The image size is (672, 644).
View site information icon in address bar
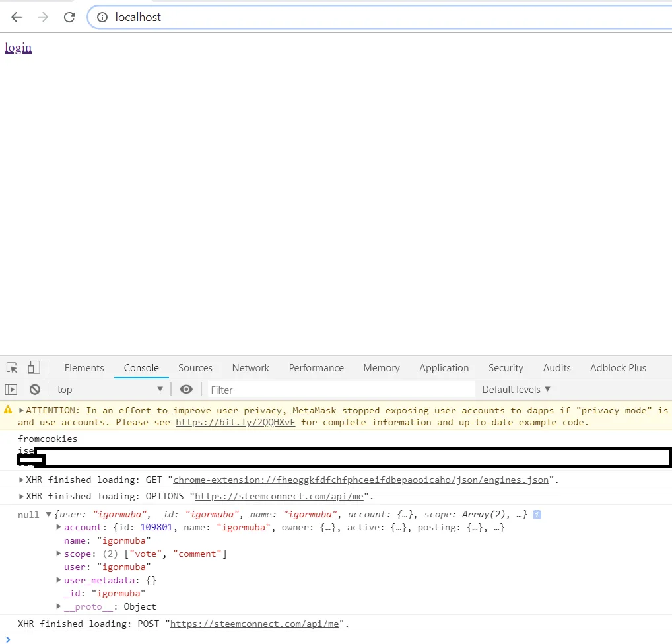[102, 17]
